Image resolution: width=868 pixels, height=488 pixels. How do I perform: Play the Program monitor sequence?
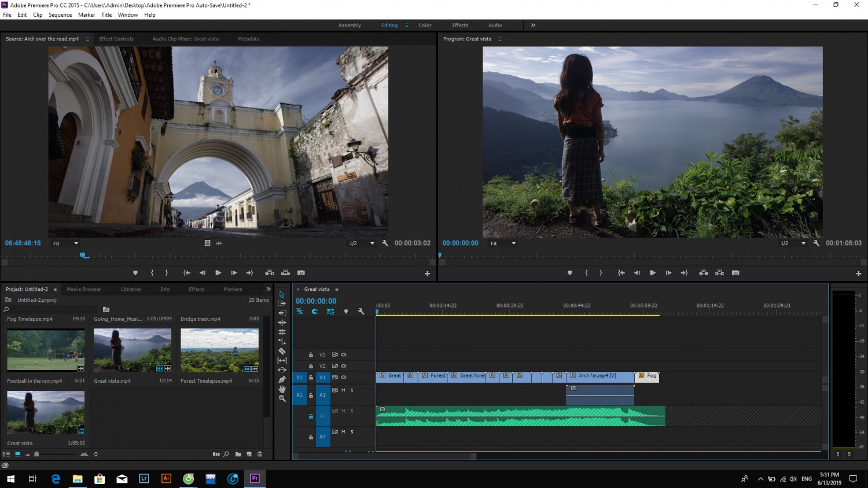click(x=653, y=273)
